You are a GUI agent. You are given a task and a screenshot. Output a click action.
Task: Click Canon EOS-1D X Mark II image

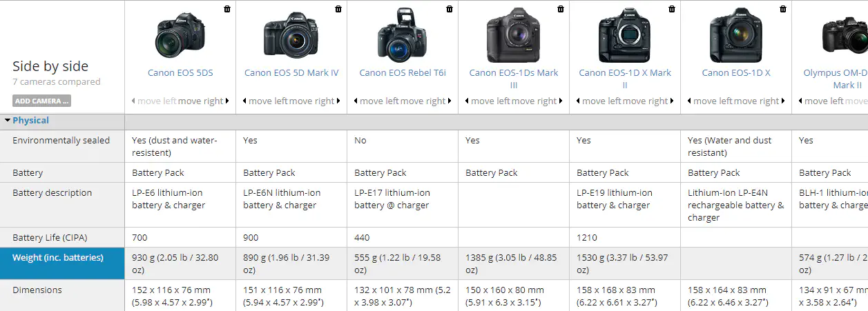pyautogui.click(x=624, y=36)
